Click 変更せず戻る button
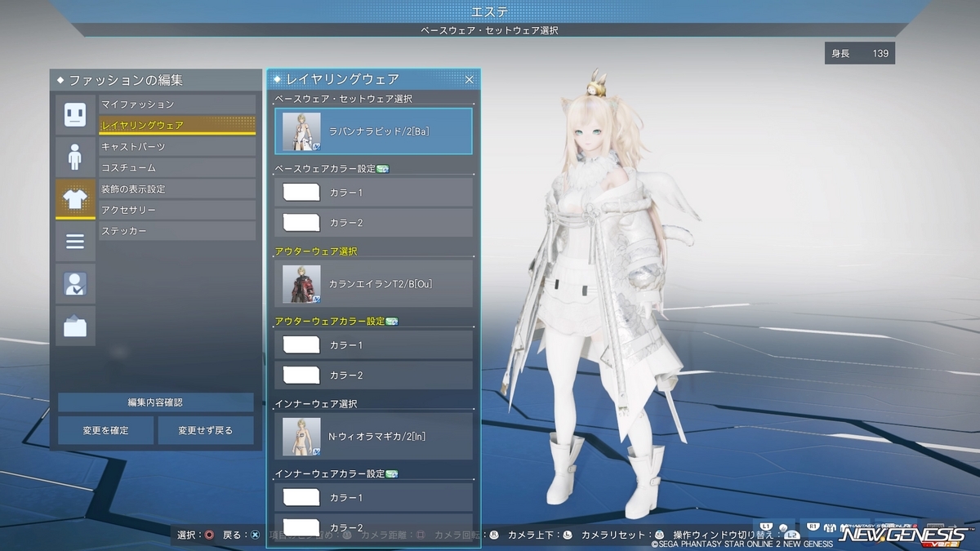 click(206, 430)
